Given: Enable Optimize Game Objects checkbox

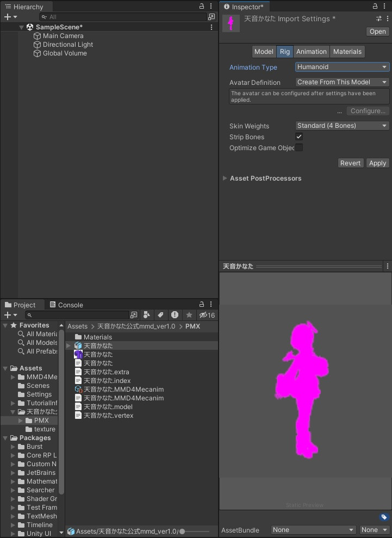Looking at the screenshot, I should click(x=299, y=147).
